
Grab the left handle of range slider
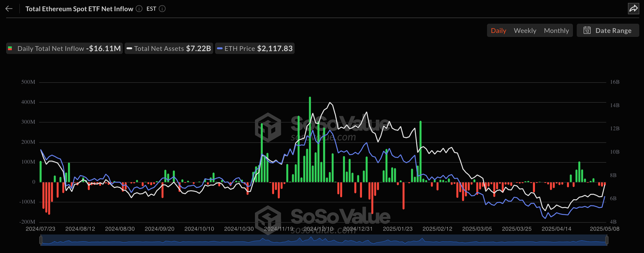coord(41,241)
